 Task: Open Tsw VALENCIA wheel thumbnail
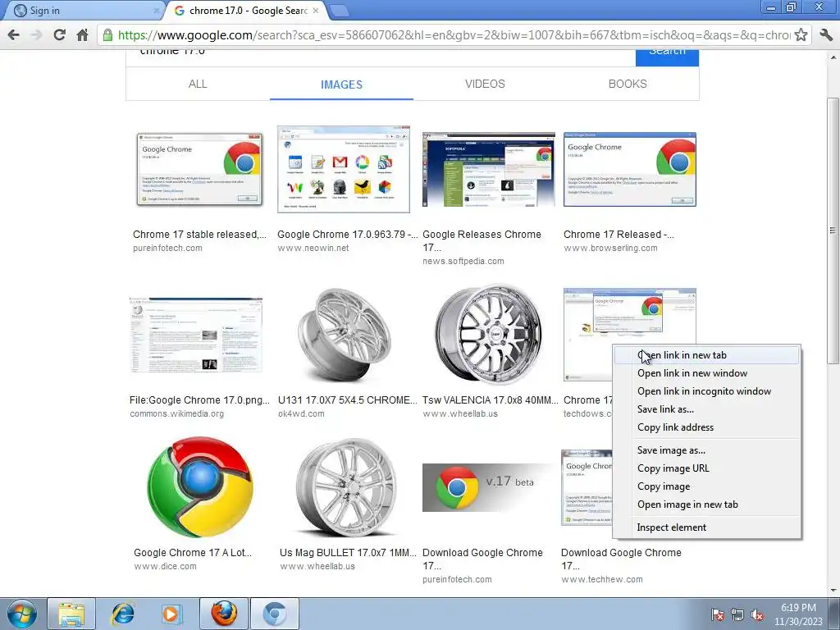(x=489, y=335)
